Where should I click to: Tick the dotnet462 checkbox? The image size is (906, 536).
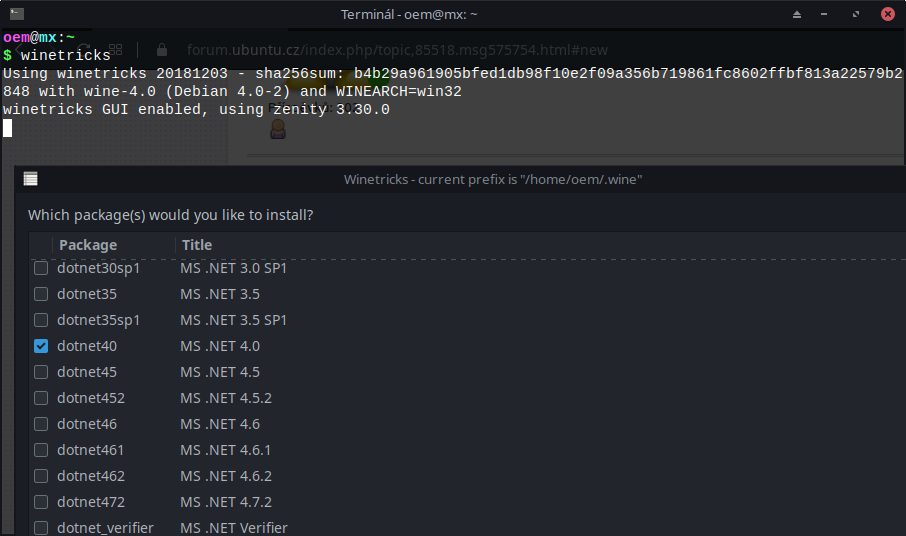coord(41,476)
